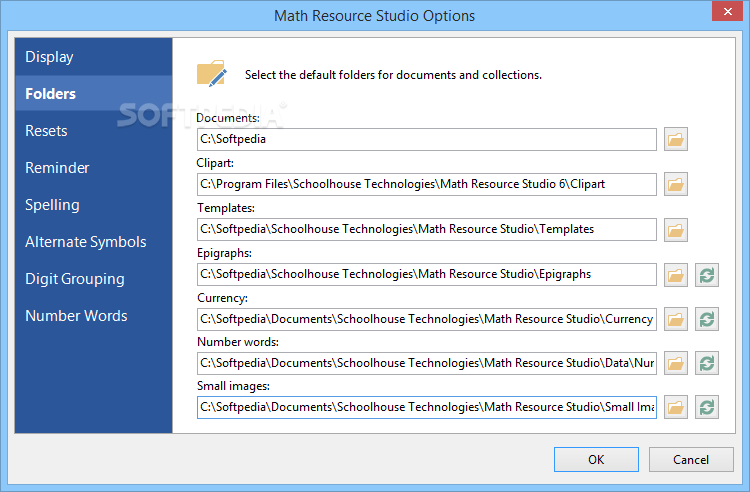Edit the Clipart path field
This screenshot has height=492, width=750.
tap(427, 184)
